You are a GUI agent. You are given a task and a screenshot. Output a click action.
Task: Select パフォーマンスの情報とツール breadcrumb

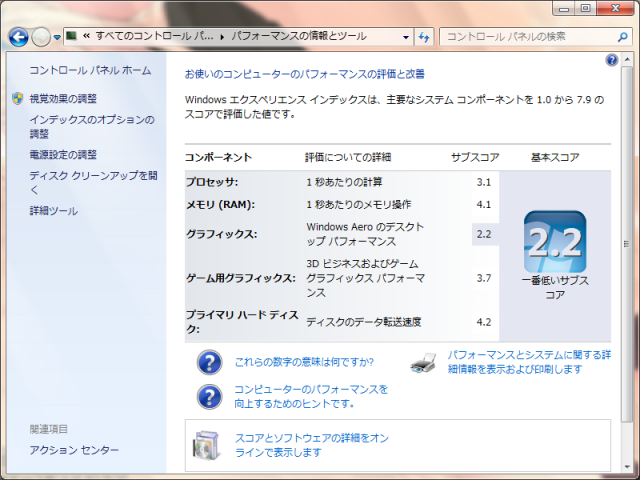(299, 36)
